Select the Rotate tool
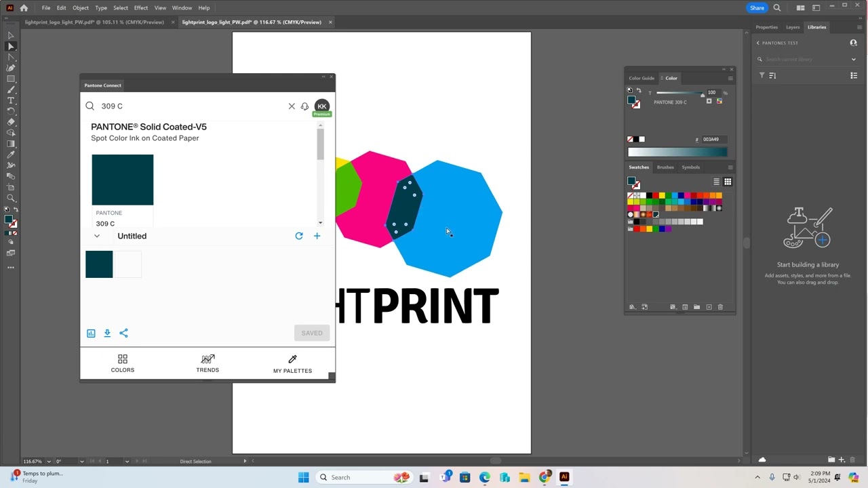The width and height of the screenshot is (868, 488). click(11, 111)
